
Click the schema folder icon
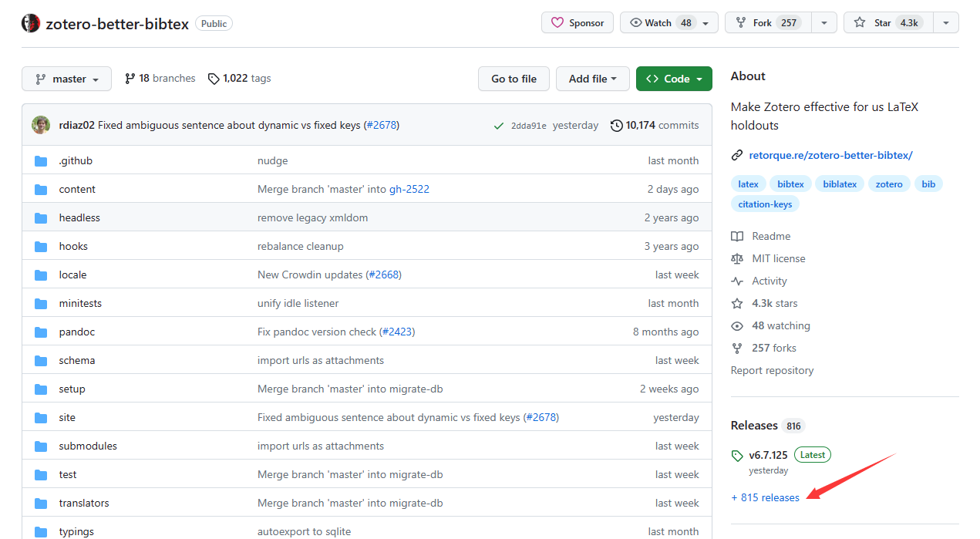pyautogui.click(x=41, y=361)
